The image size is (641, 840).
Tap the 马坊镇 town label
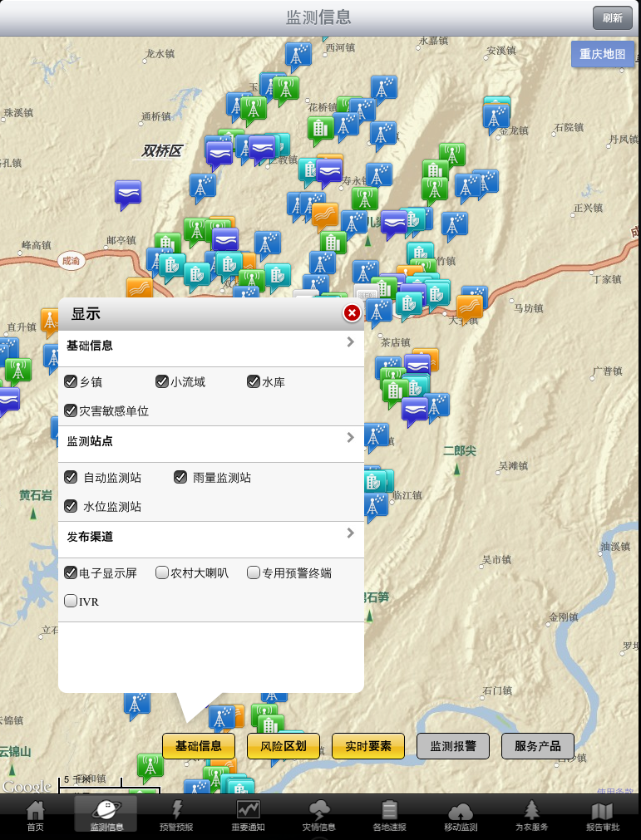point(529,308)
